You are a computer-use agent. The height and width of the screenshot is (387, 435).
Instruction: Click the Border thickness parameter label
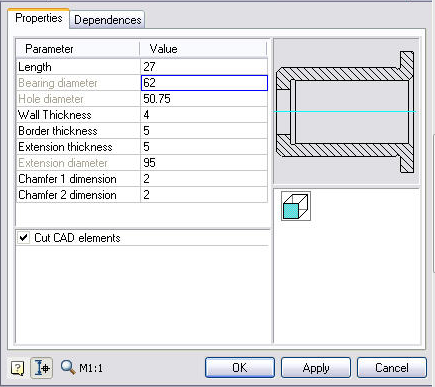[x=58, y=131]
